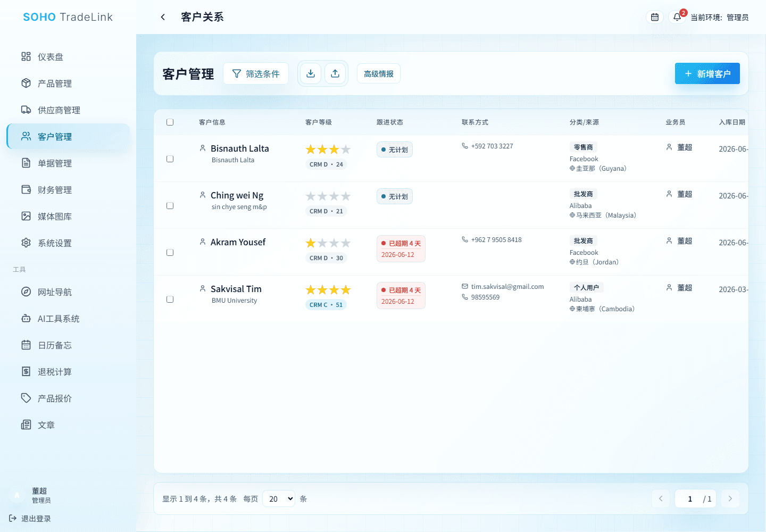Open the per-page count dropdown showing 20
Image resolution: width=766 pixels, height=532 pixels.
coord(279,498)
